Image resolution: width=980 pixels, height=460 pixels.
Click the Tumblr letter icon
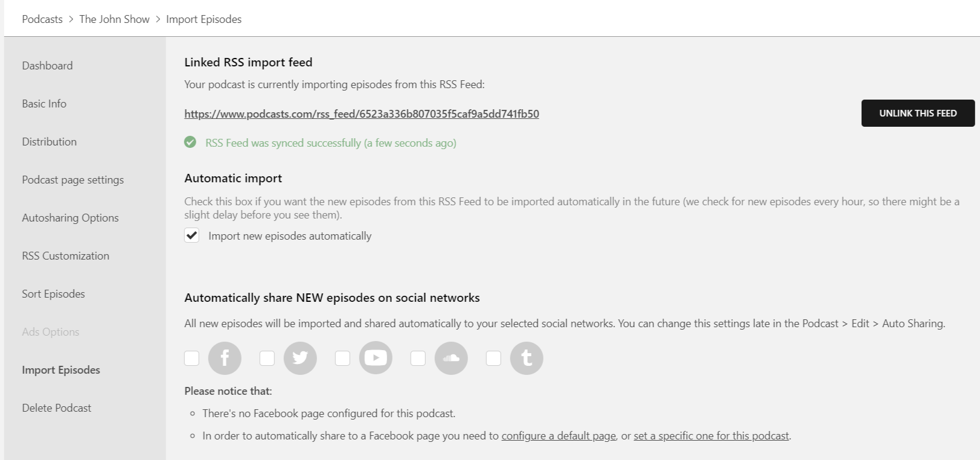click(527, 358)
